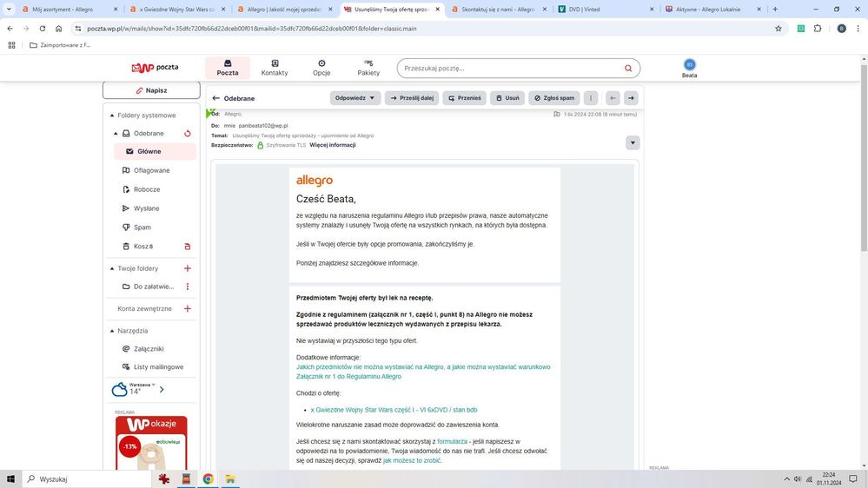Add new folder with plus beside Twoje foldery
868x488 pixels.
187,269
